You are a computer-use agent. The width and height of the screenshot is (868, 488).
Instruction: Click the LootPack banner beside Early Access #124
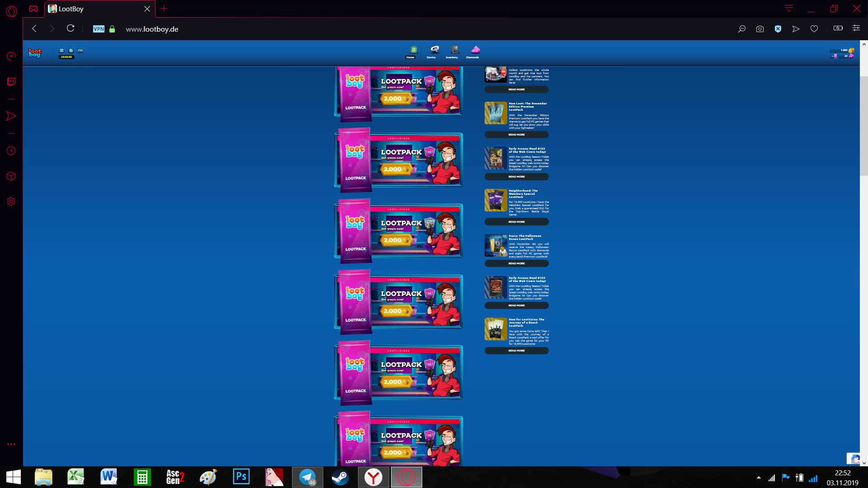[x=398, y=302]
